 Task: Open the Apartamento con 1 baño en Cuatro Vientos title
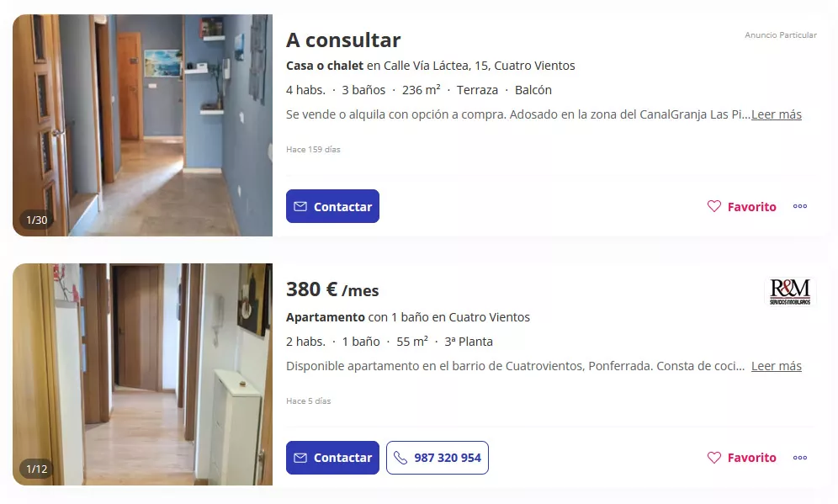tap(408, 317)
